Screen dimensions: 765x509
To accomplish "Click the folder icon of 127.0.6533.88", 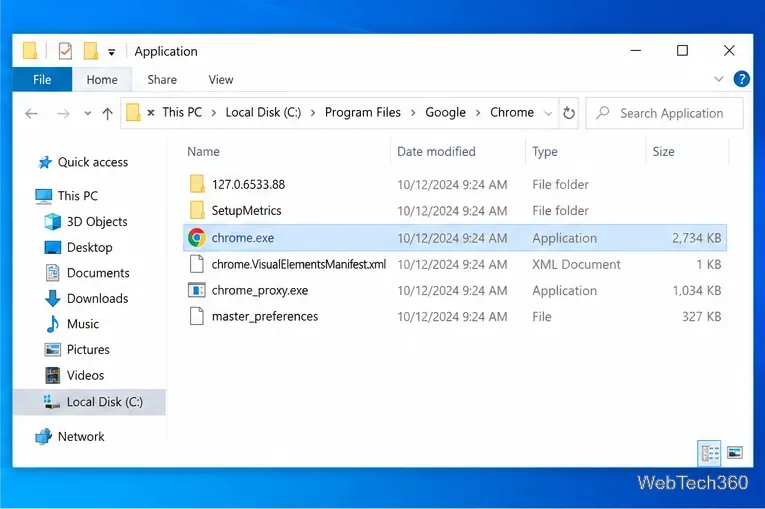I will (x=197, y=184).
